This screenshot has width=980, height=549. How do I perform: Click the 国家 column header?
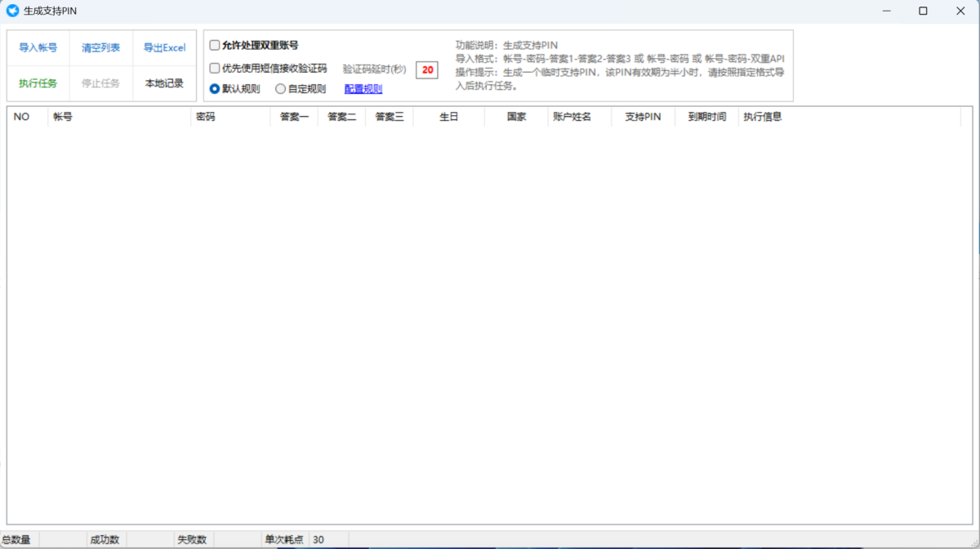[516, 117]
